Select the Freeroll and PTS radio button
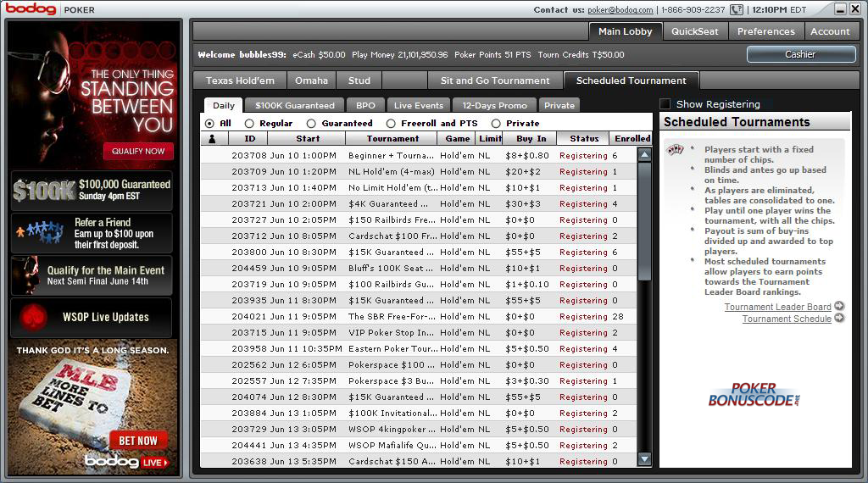Screen dimensions: 868x483 tap(391, 124)
